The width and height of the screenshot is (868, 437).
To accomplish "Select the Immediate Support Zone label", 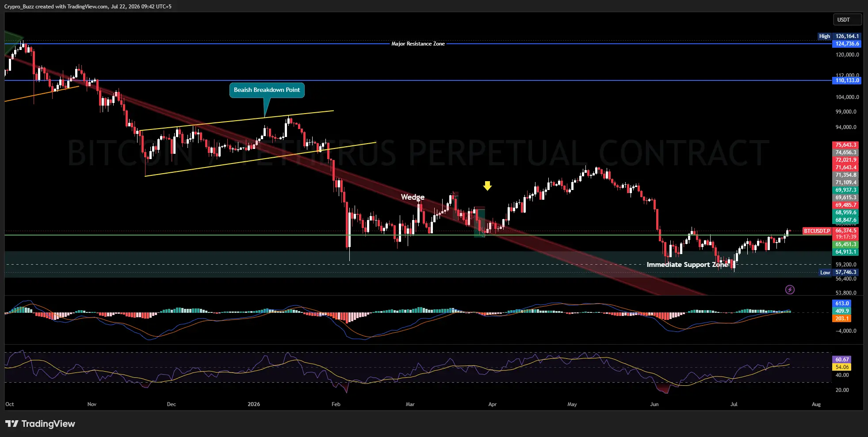I will (687, 265).
